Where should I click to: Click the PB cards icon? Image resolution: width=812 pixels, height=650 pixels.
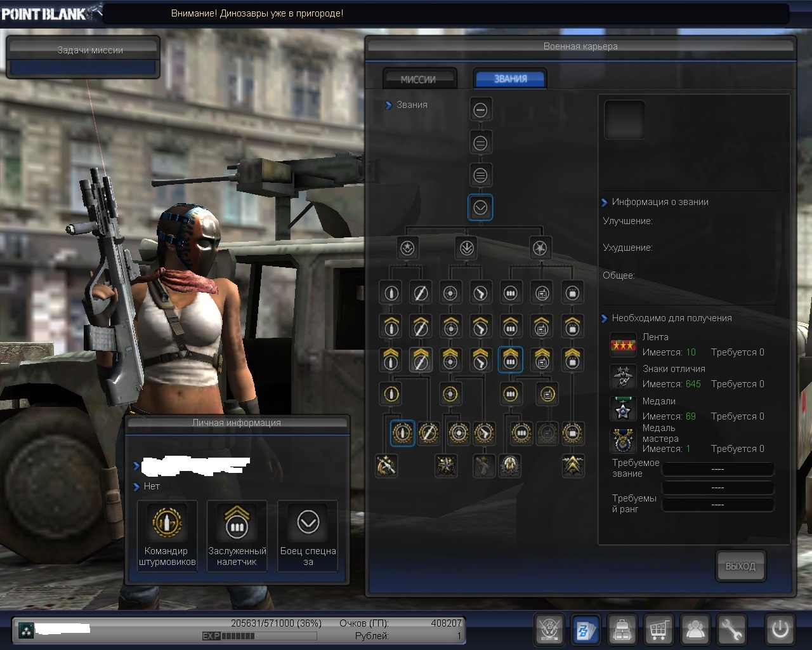coord(586,630)
